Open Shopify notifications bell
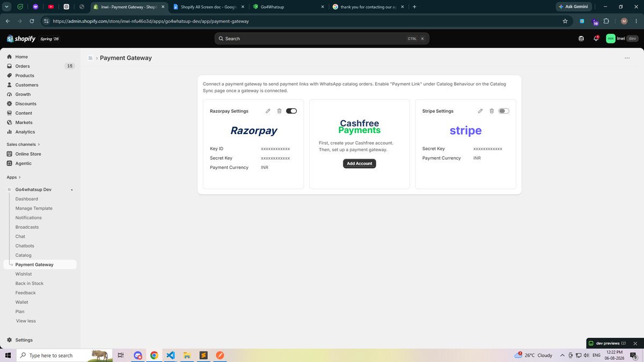644x362 pixels. click(x=596, y=39)
